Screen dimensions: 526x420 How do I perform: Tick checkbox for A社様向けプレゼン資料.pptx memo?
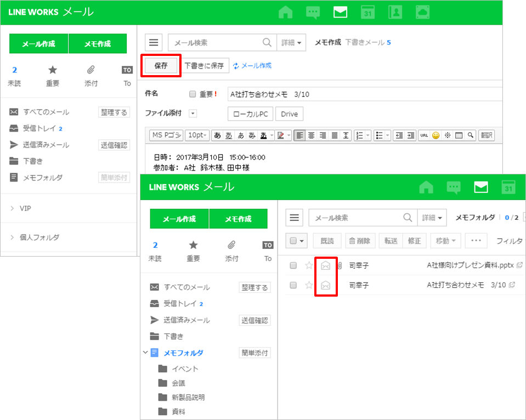(293, 265)
